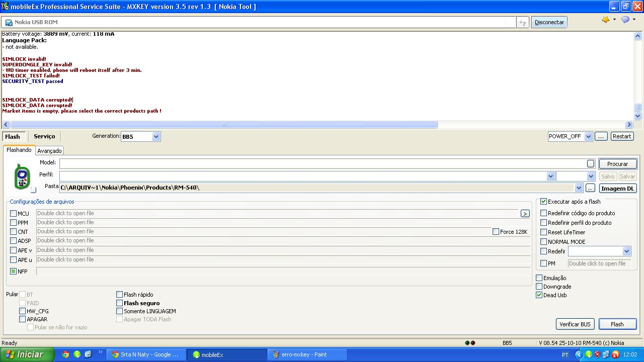This screenshot has width=644, height=362.
Task: Click the Restart button
Action: 622,136
